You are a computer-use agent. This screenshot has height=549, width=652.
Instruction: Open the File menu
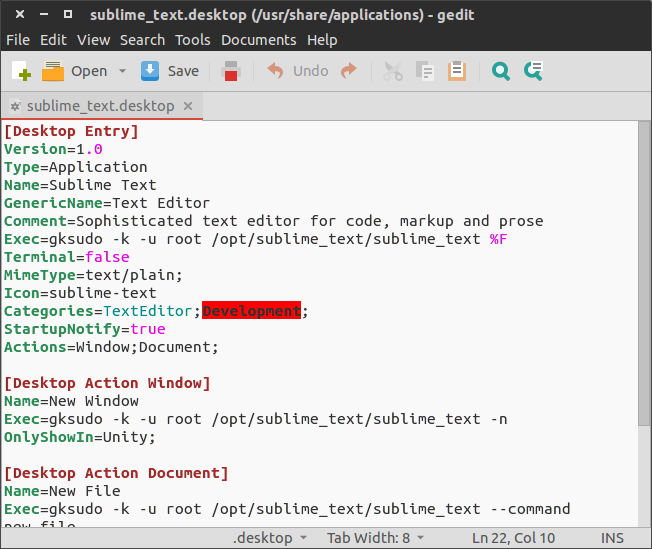18,40
